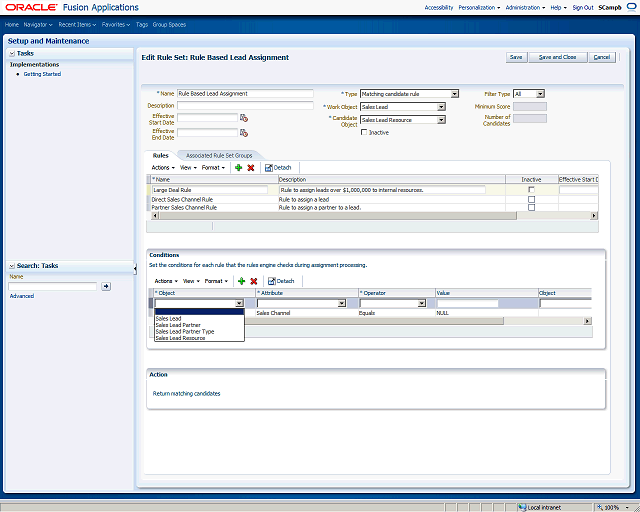Click the Sign Out link
Screen dimensions: 640x512
(582, 7)
